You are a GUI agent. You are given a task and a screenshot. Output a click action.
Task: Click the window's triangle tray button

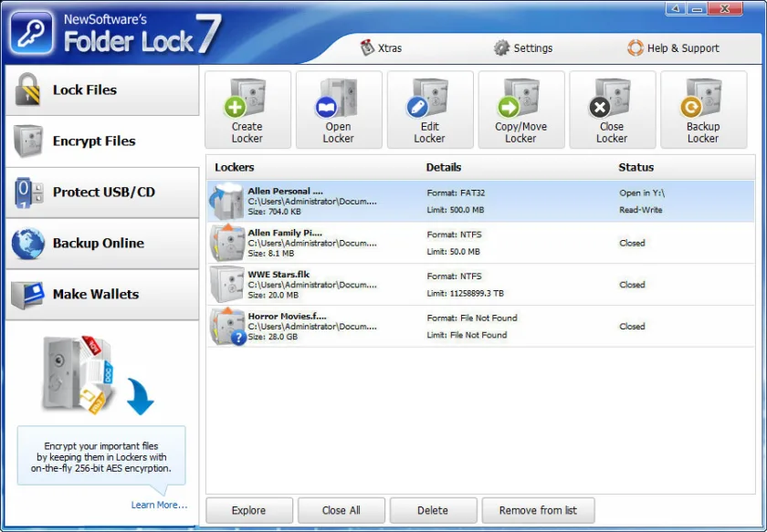pyautogui.click(x=676, y=8)
